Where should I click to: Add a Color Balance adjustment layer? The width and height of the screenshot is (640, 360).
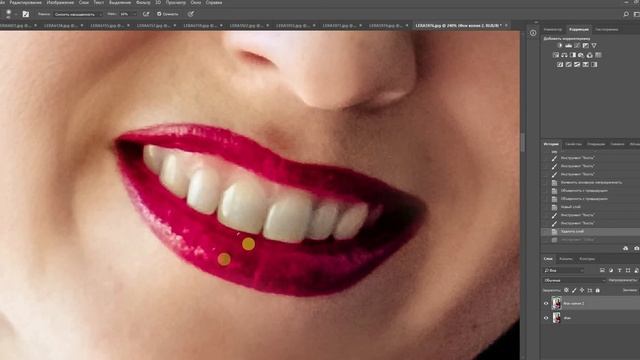564,55
